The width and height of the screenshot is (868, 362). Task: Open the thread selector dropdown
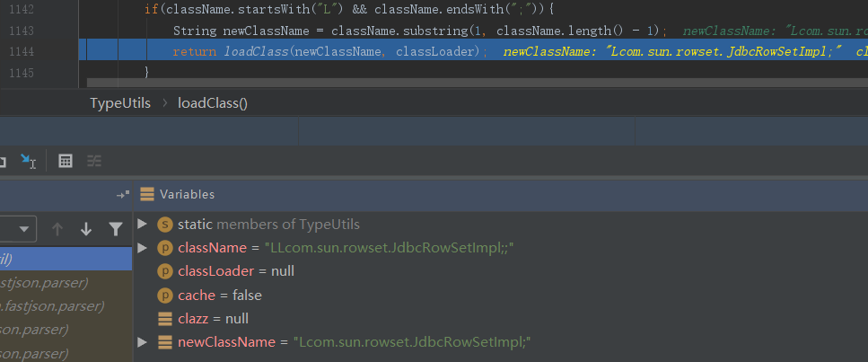[18, 229]
